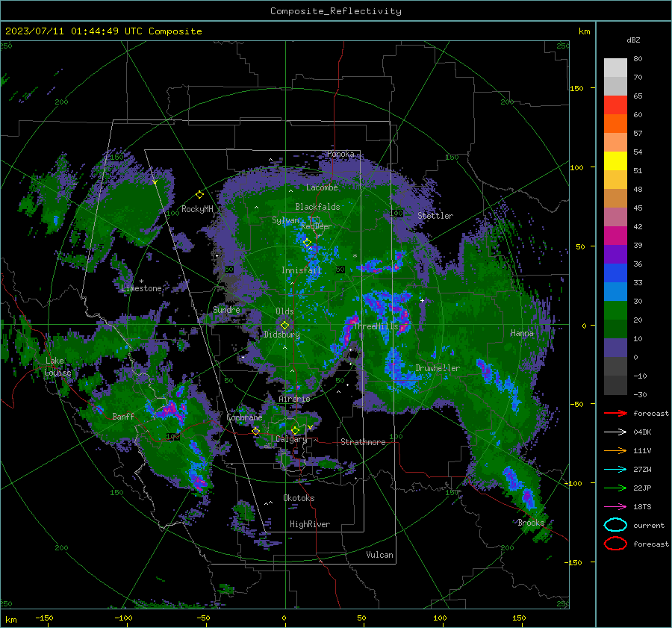Click the Limestone label
The width and height of the screenshot is (672, 628).
(141, 288)
